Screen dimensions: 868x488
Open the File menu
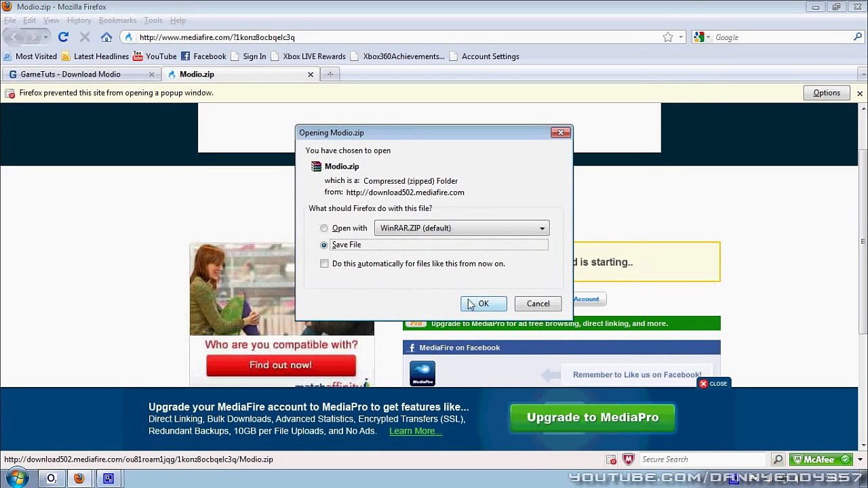coord(10,20)
